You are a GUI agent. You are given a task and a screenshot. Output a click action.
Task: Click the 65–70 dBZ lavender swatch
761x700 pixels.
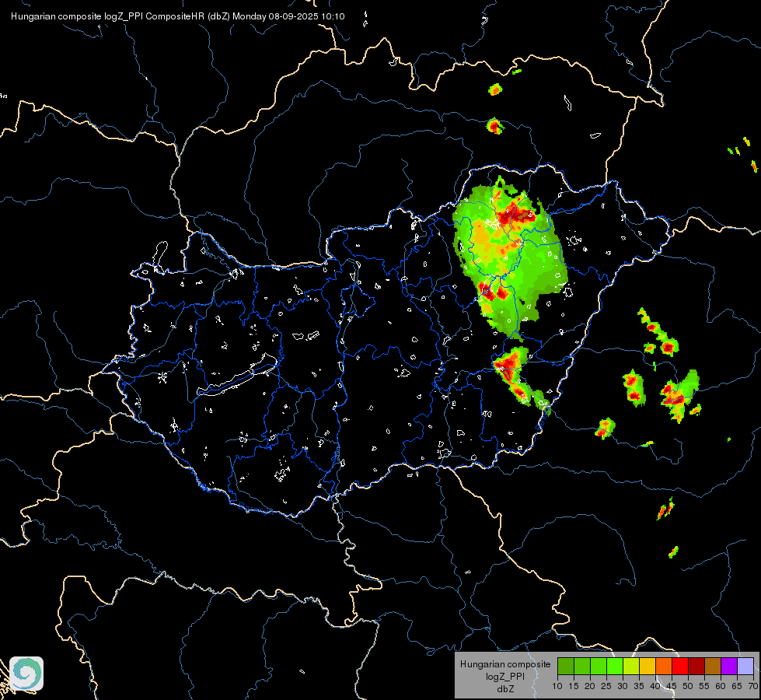click(x=745, y=666)
